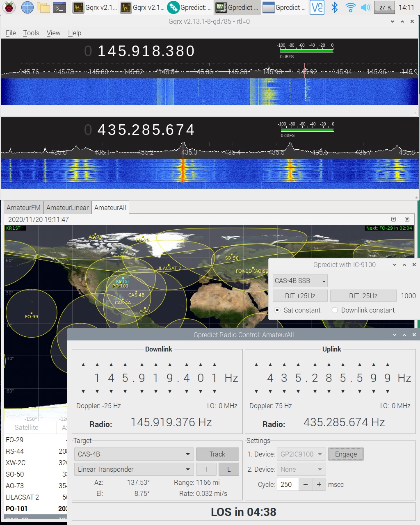Image resolution: width=420 pixels, height=525 pixels.
Task: Open the Gqrx Help menu
Action: tap(75, 33)
